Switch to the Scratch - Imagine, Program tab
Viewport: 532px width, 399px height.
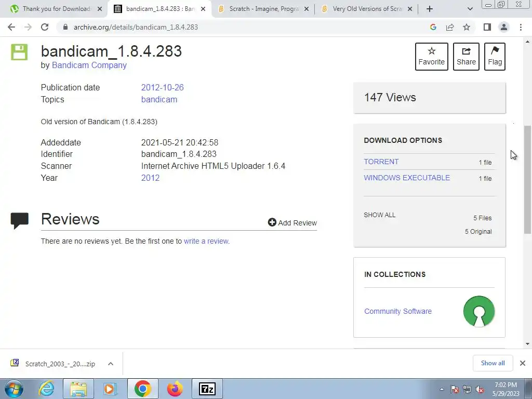coord(263,9)
